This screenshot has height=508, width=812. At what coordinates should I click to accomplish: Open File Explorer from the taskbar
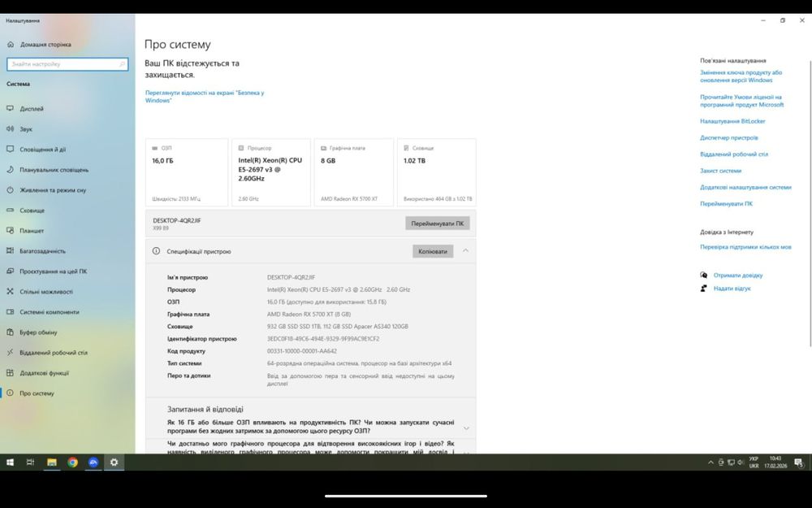[52, 462]
